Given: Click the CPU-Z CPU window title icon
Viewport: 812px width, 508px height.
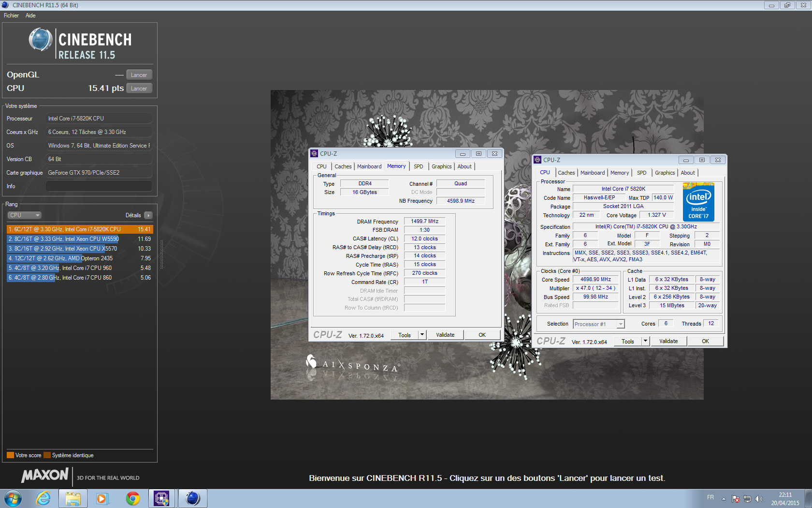Looking at the screenshot, I should pos(537,160).
